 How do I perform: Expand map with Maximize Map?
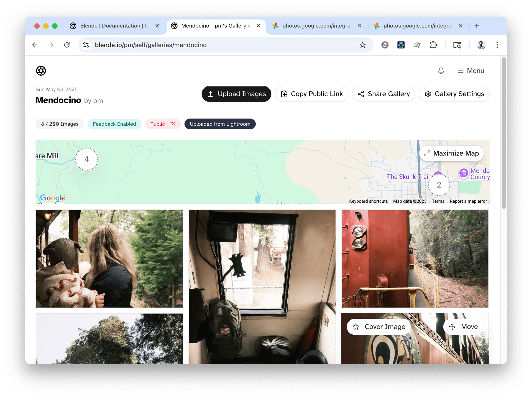pos(452,153)
